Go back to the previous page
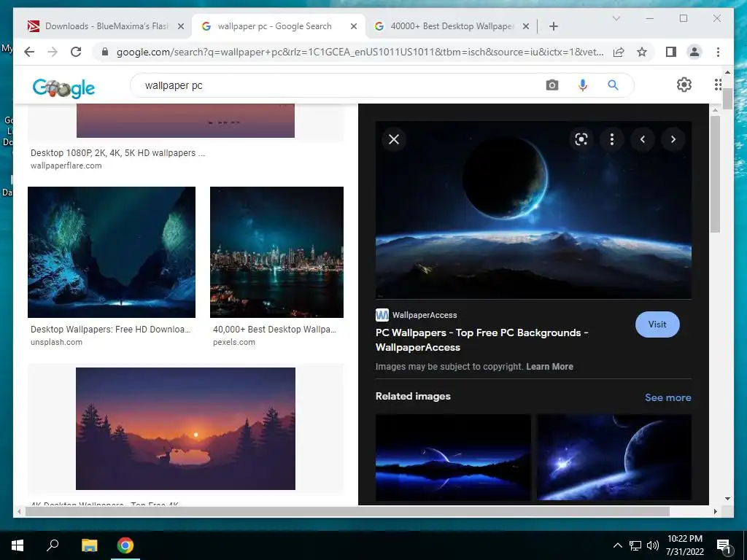 tap(29, 52)
